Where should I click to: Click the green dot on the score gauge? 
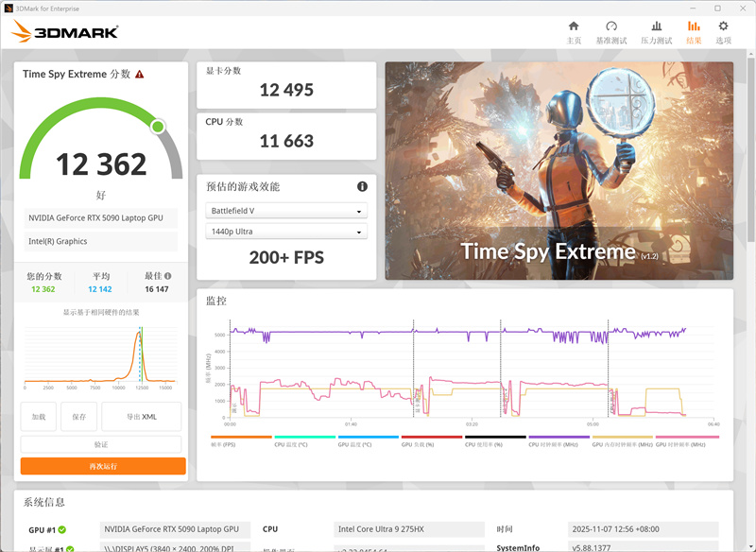158,127
